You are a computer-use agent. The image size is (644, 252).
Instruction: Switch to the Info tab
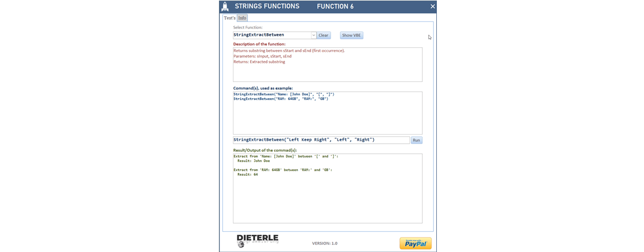pos(243,18)
